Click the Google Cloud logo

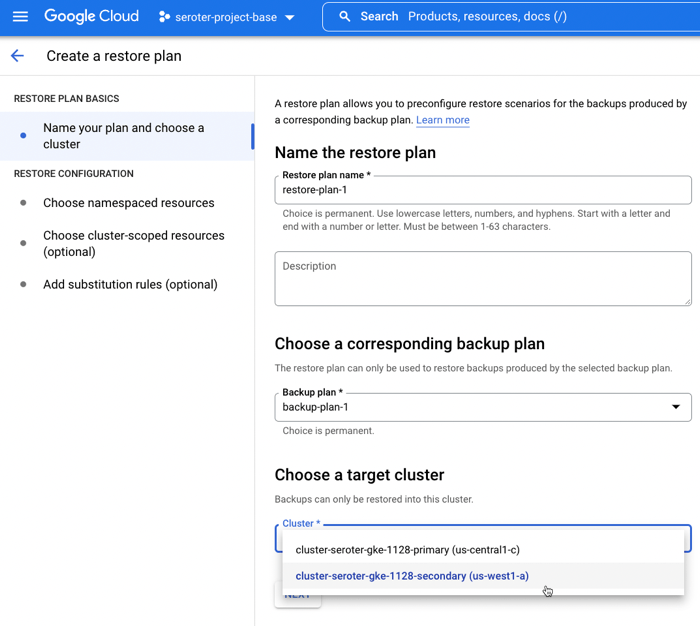pos(91,17)
